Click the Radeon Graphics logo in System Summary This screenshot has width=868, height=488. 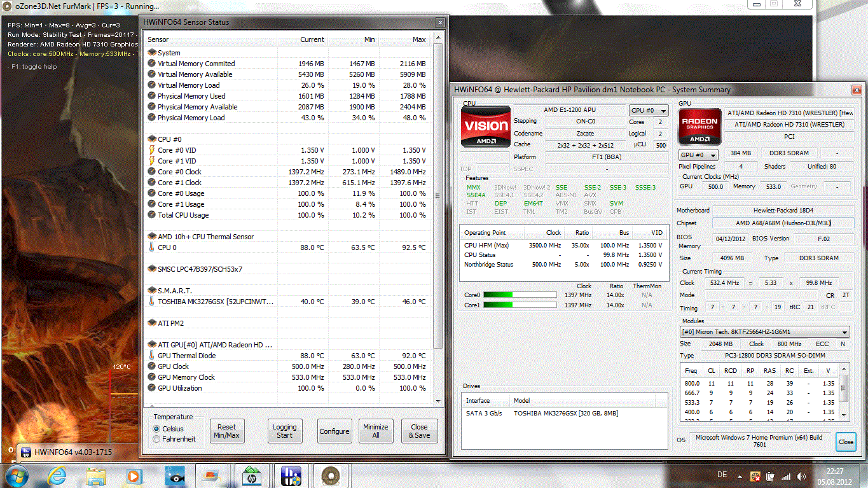699,127
